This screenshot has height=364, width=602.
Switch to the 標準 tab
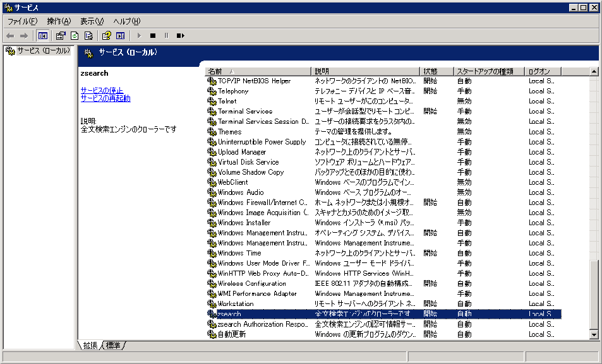pos(113,345)
